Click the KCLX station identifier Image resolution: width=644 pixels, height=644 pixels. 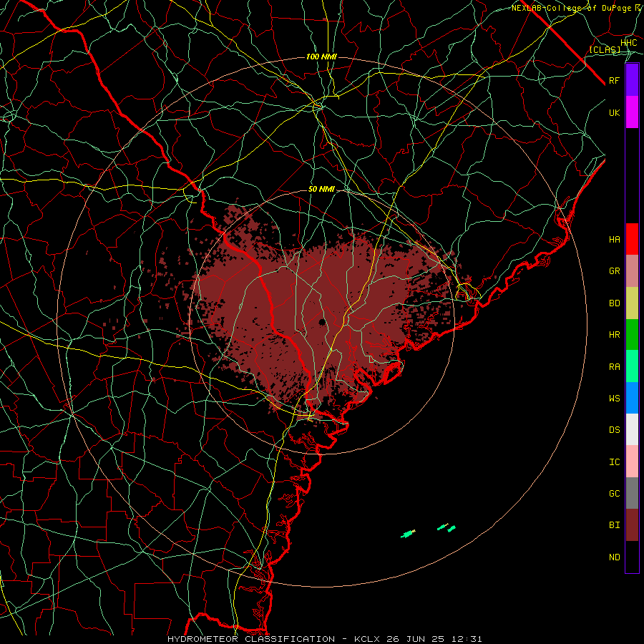367,639
